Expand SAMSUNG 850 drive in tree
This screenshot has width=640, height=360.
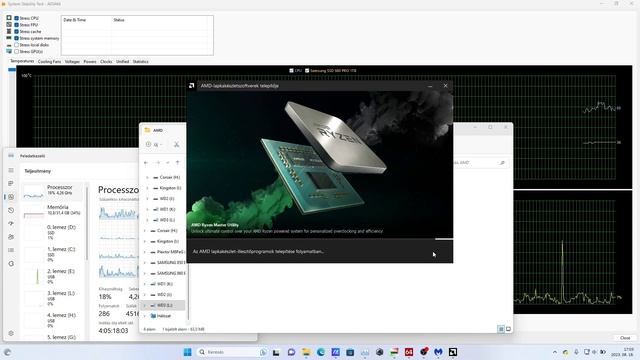tap(144, 262)
